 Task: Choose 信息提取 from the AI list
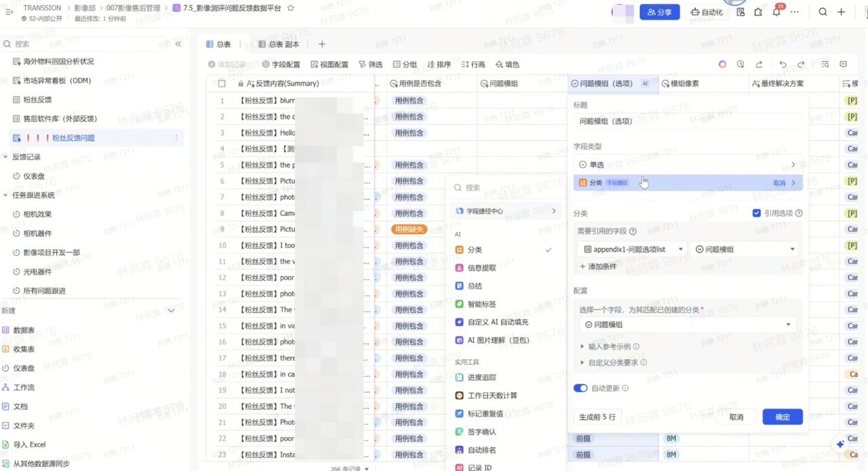coord(481,268)
